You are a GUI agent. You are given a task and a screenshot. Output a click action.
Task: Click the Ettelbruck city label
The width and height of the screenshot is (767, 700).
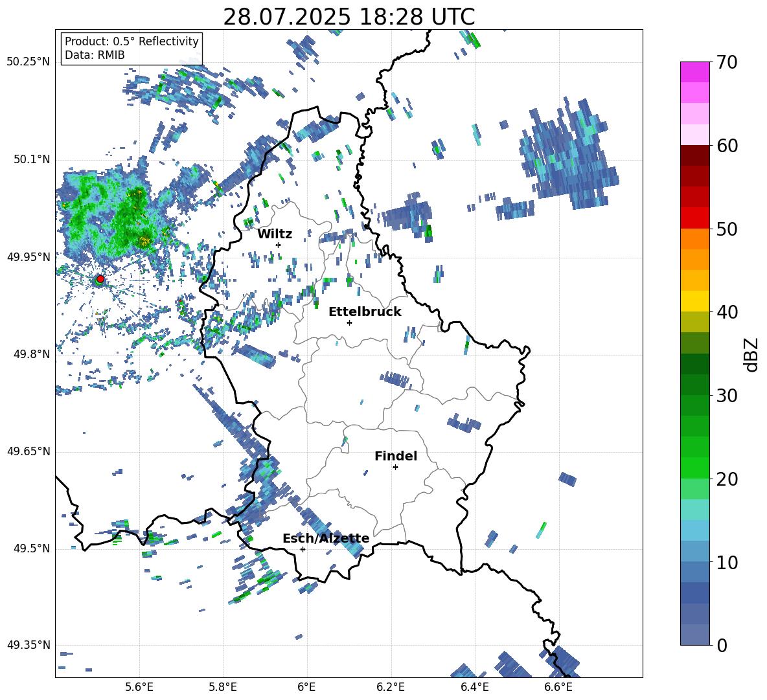tap(365, 312)
